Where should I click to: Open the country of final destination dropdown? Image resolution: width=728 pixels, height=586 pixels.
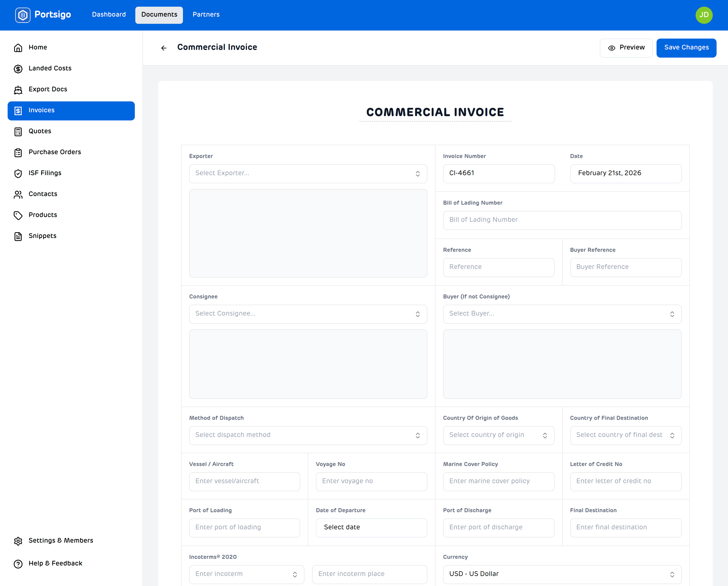point(626,435)
